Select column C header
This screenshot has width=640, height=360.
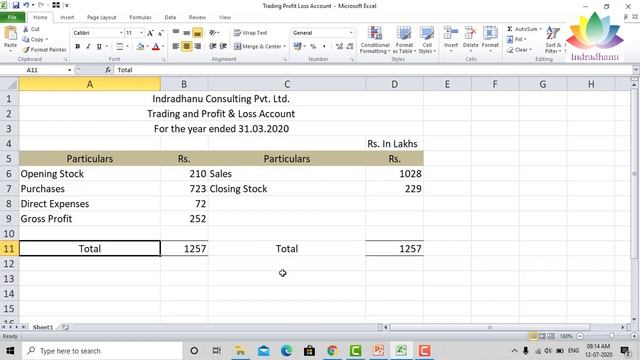click(x=287, y=84)
